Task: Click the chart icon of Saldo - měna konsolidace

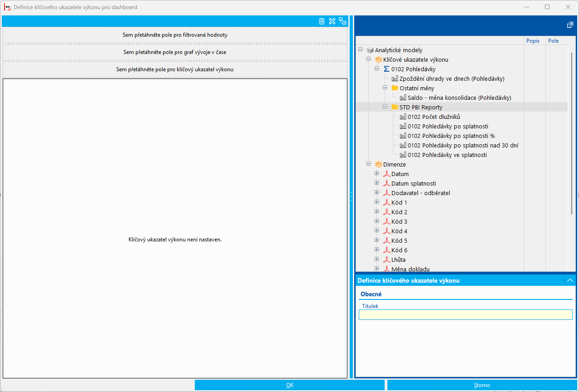Action: pyautogui.click(x=403, y=98)
